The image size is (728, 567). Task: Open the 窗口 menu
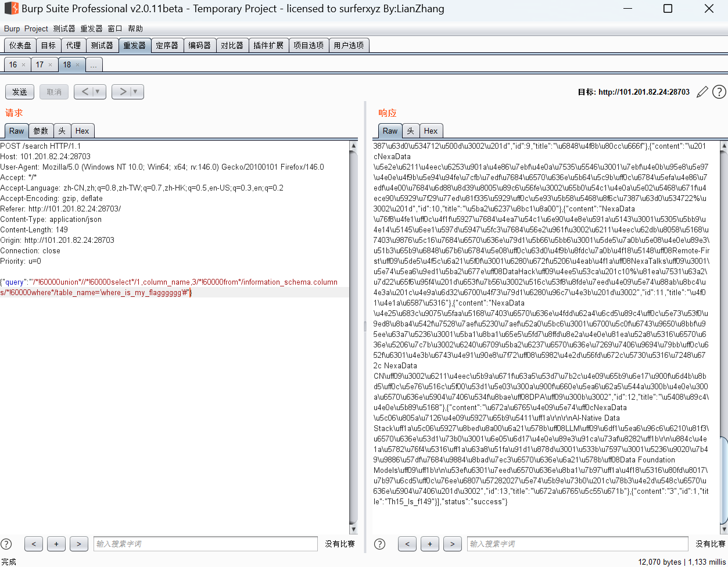click(115, 28)
